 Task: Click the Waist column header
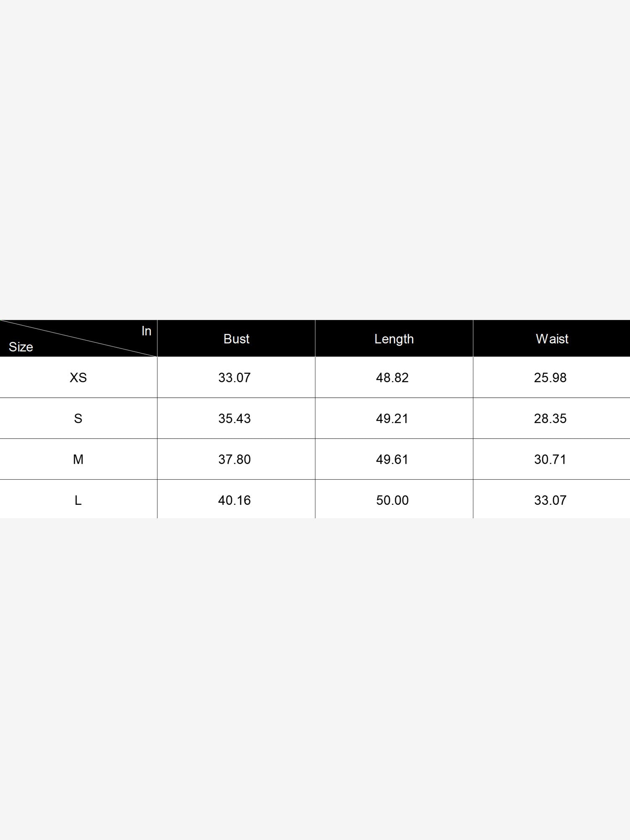(552, 339)
